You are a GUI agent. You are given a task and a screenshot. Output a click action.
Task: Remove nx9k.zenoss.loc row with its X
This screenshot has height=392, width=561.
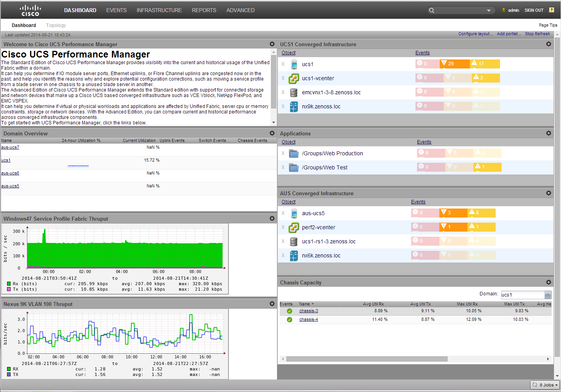[283, 106]
